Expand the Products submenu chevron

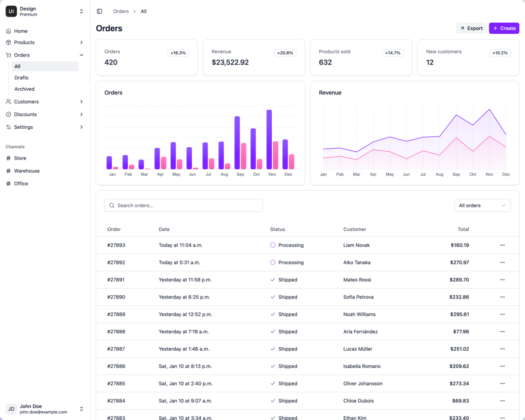point(82,43)
